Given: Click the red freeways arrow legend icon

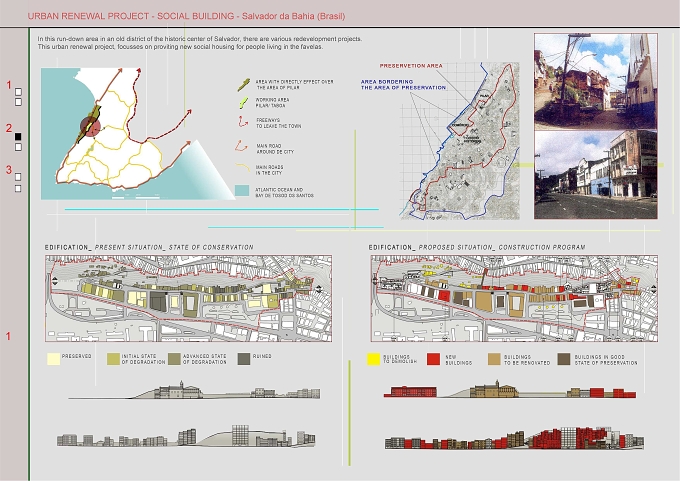Looking at the screenshot, I should (242, 122).
